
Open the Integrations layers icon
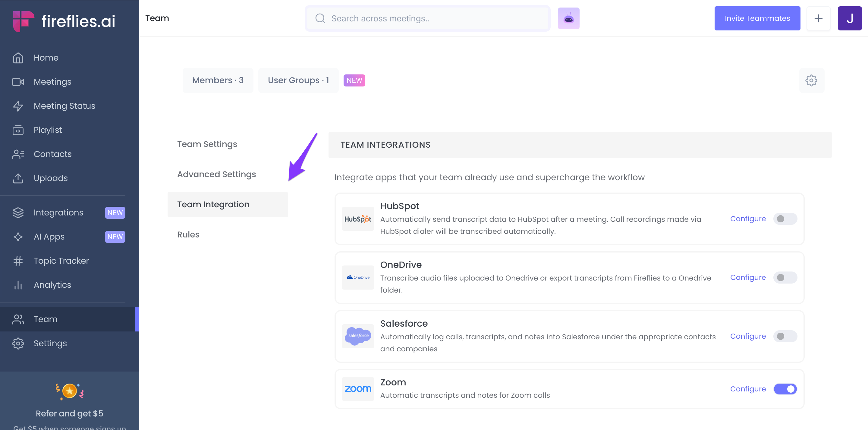[x=18, y=213]
